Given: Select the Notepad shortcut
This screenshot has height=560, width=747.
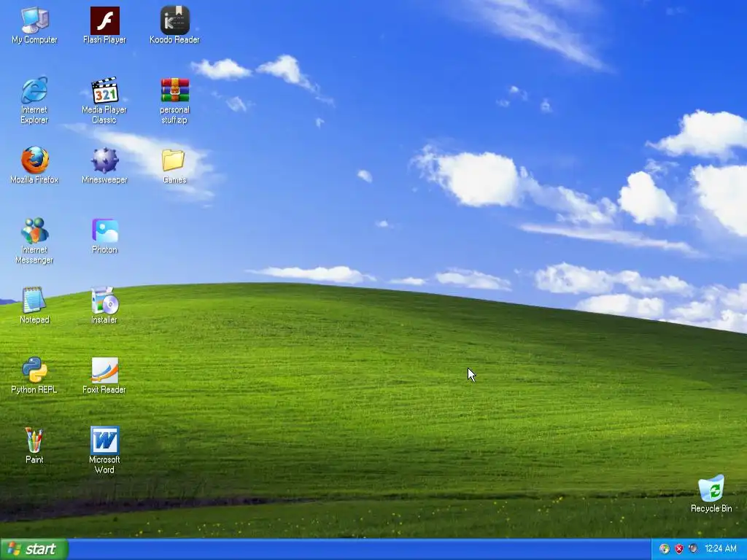Looking at the screenshot, I should pos(35,306).
